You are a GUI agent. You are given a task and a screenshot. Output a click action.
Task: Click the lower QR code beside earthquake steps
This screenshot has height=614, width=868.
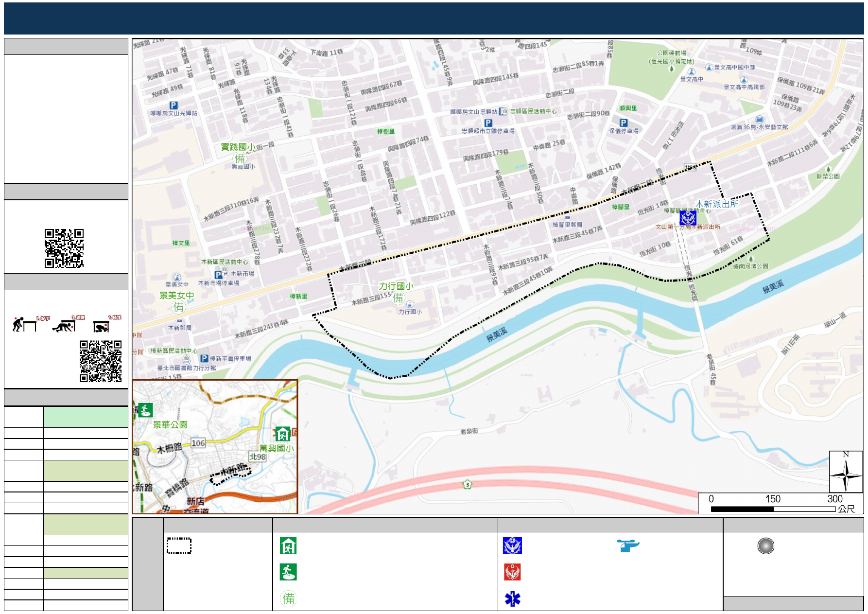(x=101, y=361)
